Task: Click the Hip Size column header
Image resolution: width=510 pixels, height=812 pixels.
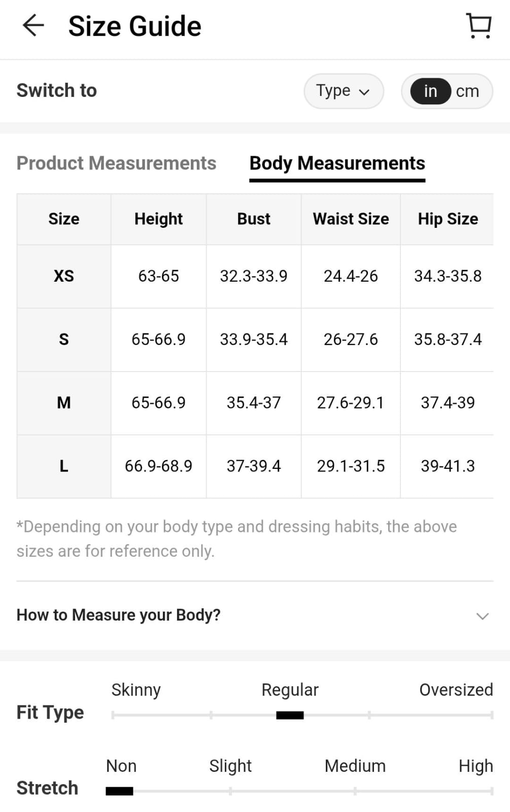Action: pos(448,219)
